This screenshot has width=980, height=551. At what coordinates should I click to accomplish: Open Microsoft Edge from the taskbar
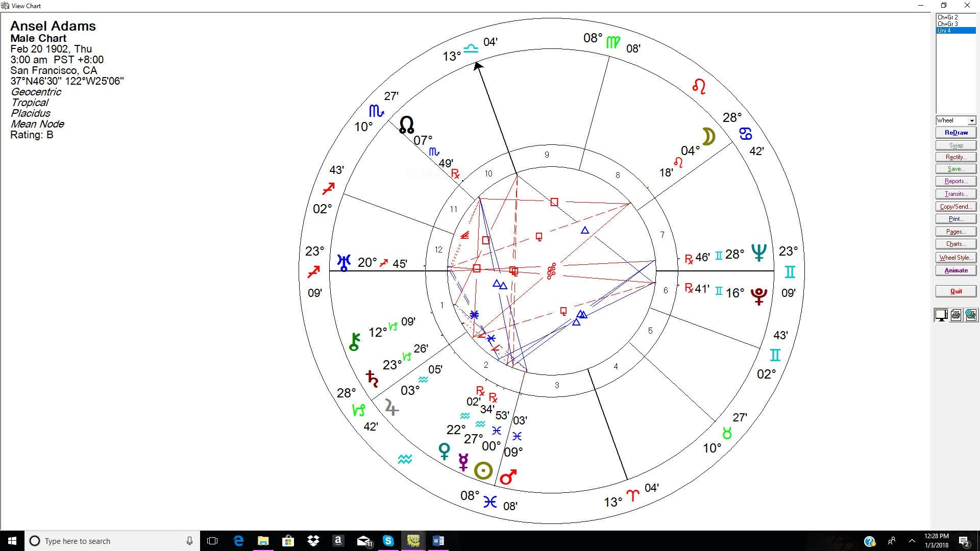(238, 541)
